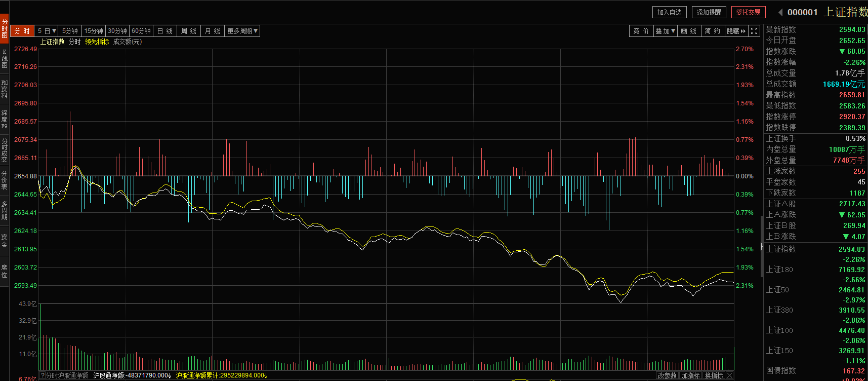Select 上证100 index row
868x381 pixels.
click(x=815, y=335)
